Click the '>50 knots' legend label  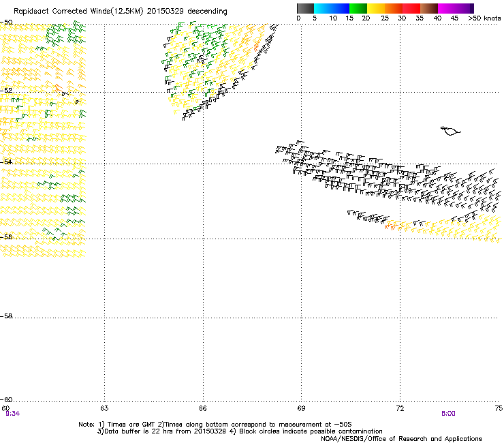(484, 18)
